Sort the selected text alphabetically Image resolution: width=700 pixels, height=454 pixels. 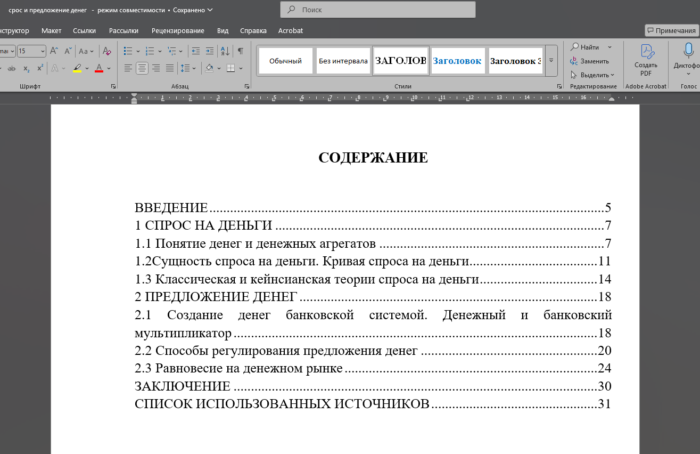tap(225, 51)
